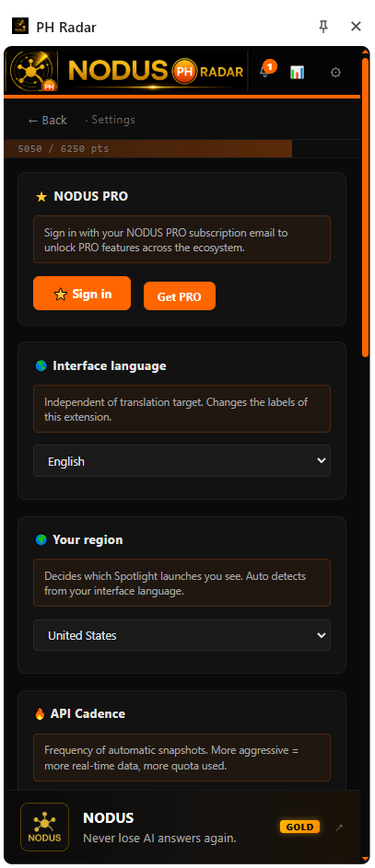The image size is (375, 868).
Task: Go Back from Settings
Action: coord(48,121)
